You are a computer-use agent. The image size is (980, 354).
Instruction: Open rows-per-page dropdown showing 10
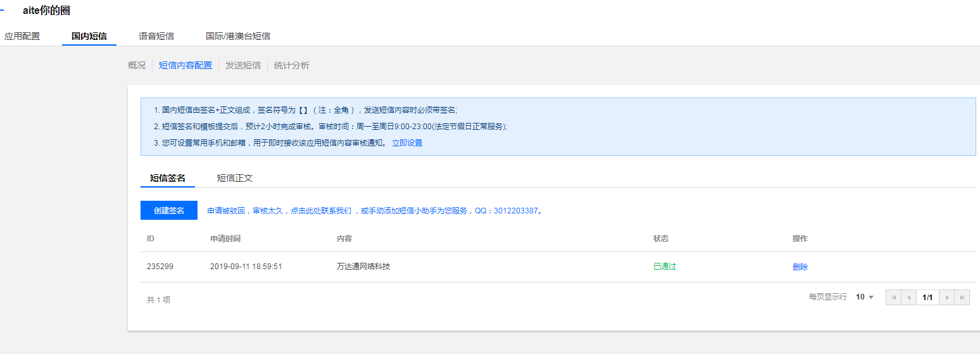pyautogui.click(x=865, y=297)
